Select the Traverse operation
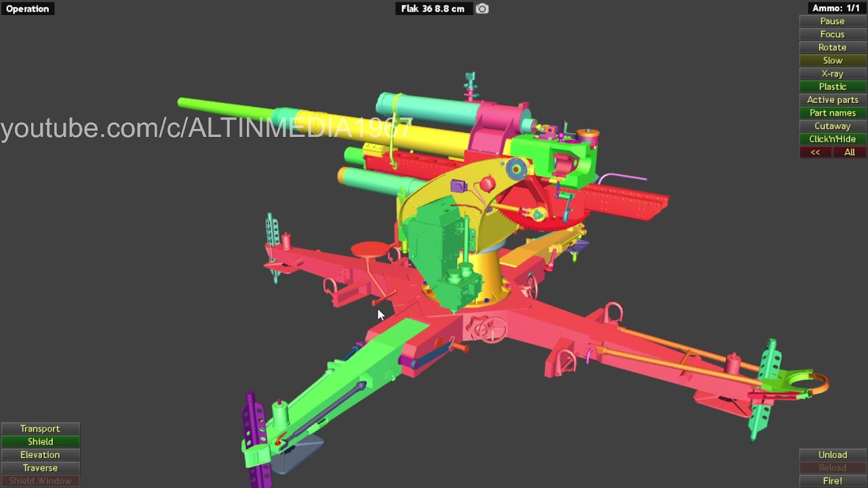The image size is (868, 488). pos(40,468)
